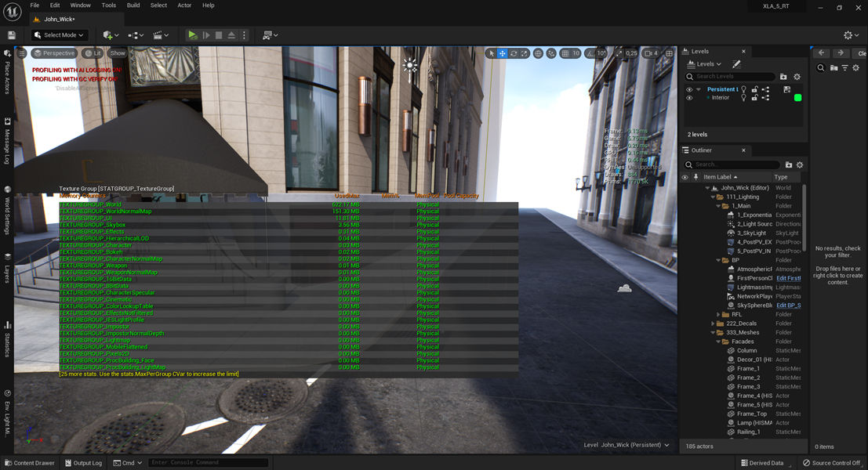868x470 pixels.
Task: Toggle lighting scenario bulb for Interior level
Action: click(743, 98)
